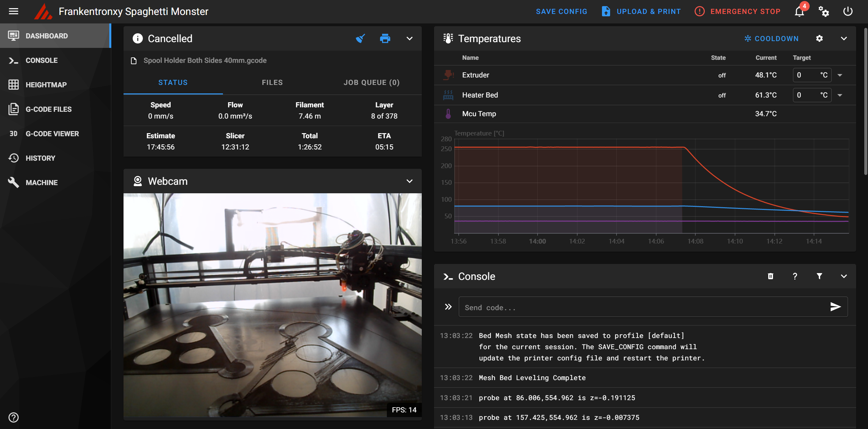Click 'Mesh Bed Leveling Complete' console line
The width and height of the screenshot is (868, 429).
coord(532,378)
